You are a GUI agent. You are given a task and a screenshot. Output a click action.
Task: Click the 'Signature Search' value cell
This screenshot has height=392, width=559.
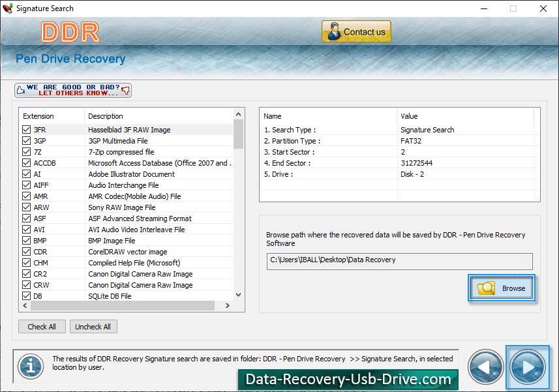[427, 130]
